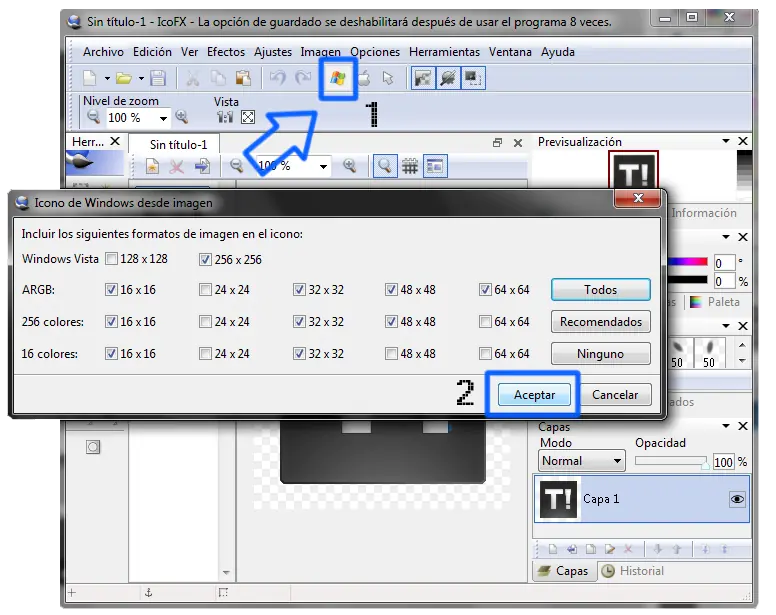
Task: Open dropdown arrow next to Open folder icon
Action: coord(141,78)
